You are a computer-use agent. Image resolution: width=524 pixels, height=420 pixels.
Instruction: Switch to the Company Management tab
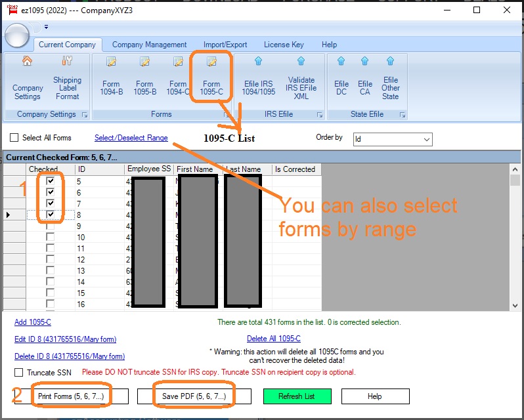[149, 45]
